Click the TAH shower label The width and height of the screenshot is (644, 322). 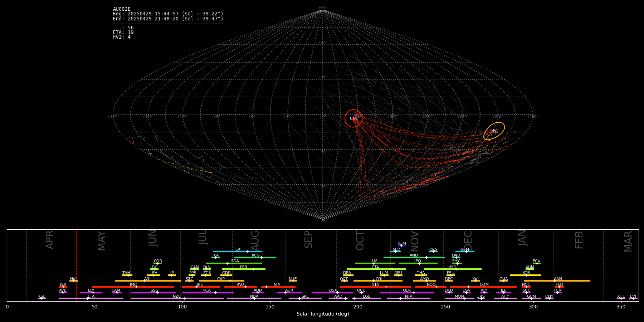point(126,273)
